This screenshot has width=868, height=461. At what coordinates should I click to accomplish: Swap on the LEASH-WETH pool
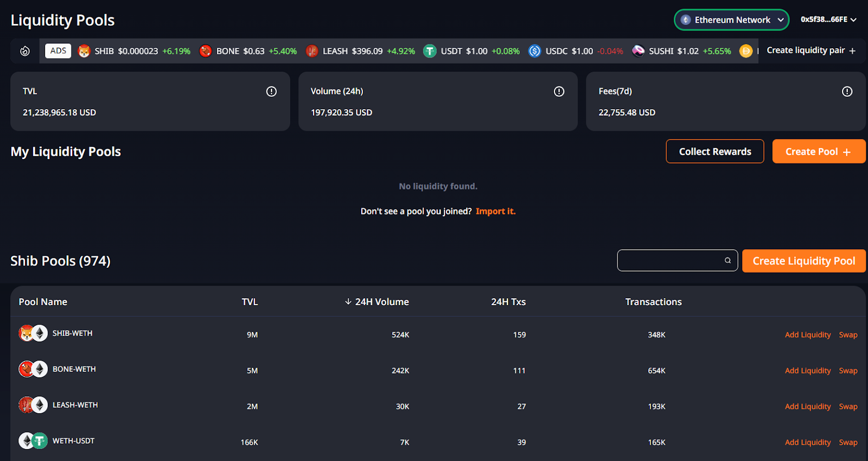[x=848, y=406]
